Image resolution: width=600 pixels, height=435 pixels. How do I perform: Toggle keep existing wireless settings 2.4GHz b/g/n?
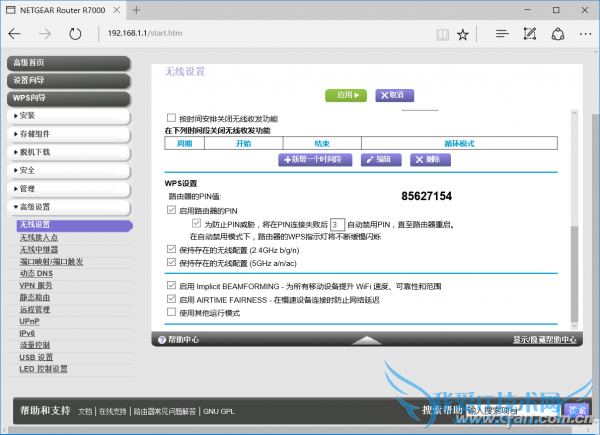click(171, 249)
